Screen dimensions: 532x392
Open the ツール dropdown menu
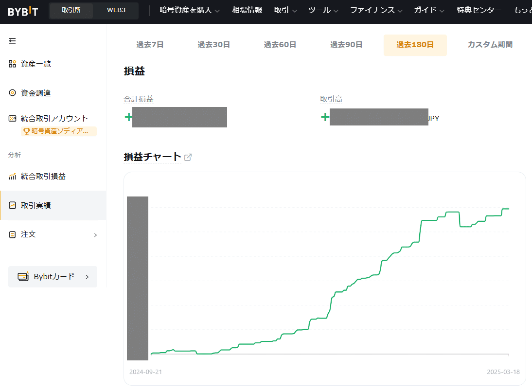pyautogui.click(x=323, y=10)
